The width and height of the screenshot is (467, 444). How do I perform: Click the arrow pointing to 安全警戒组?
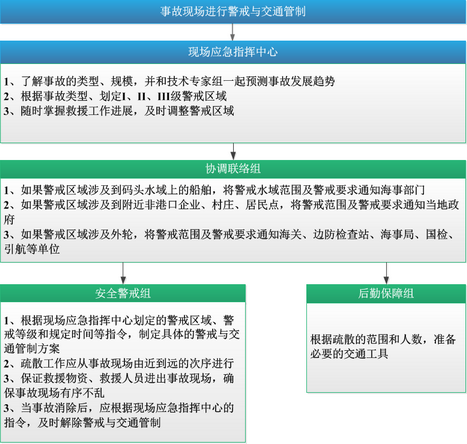(x=123, y=273)
